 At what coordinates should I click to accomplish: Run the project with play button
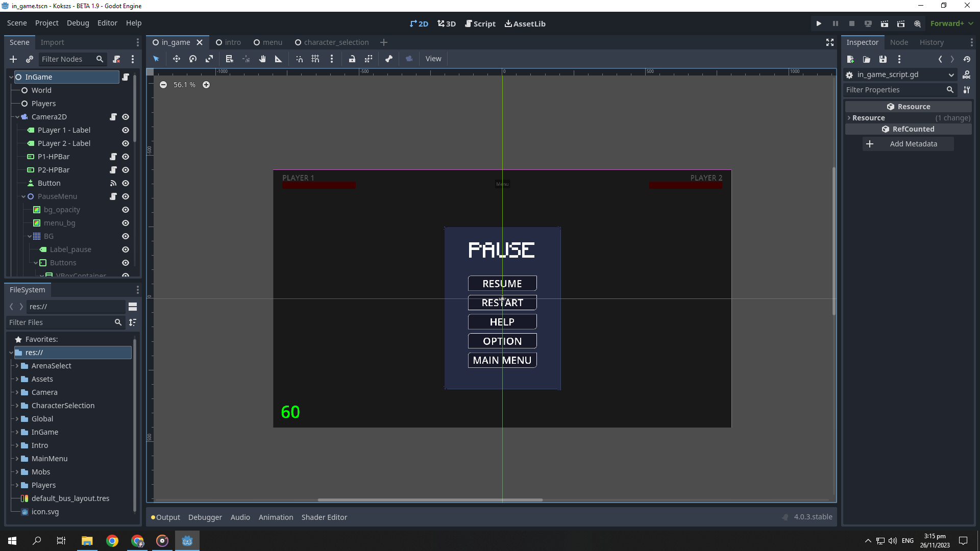coord(819,23)
